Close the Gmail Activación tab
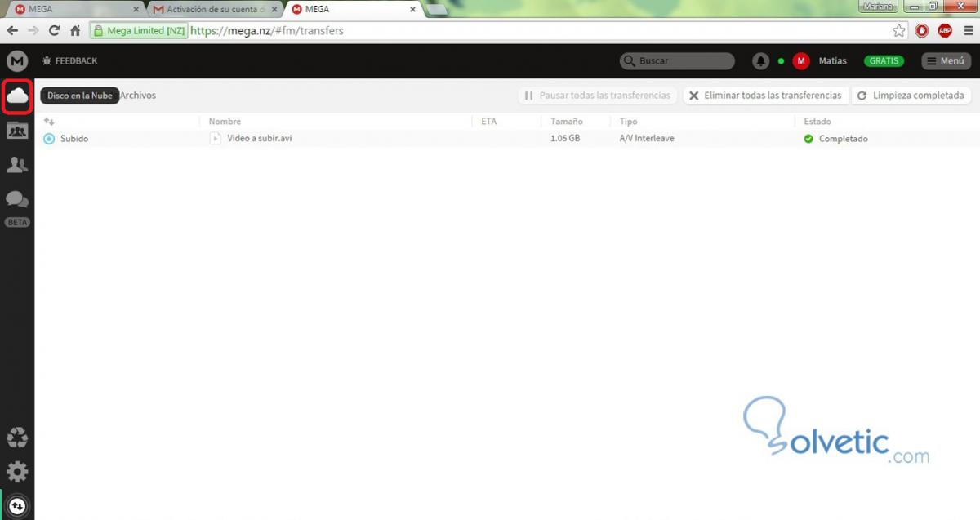Viewport: 980px width, 520px height. (x=275, y=10)
